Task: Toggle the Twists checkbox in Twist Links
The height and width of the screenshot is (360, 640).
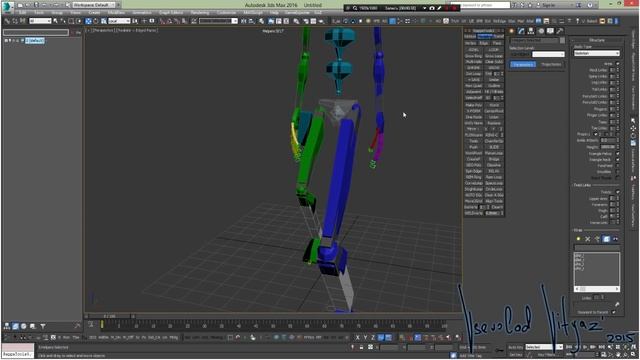Action: point(617,192)
